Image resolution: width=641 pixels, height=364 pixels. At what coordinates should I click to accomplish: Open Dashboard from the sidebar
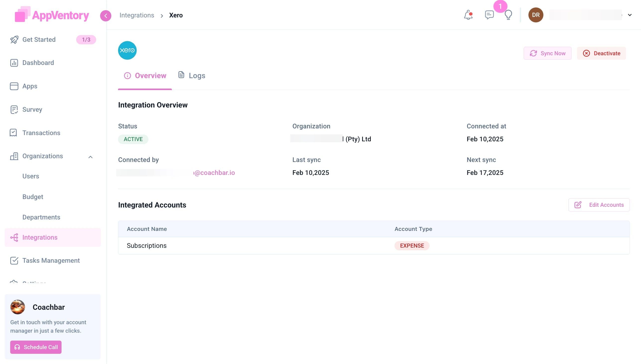[38, 63]
